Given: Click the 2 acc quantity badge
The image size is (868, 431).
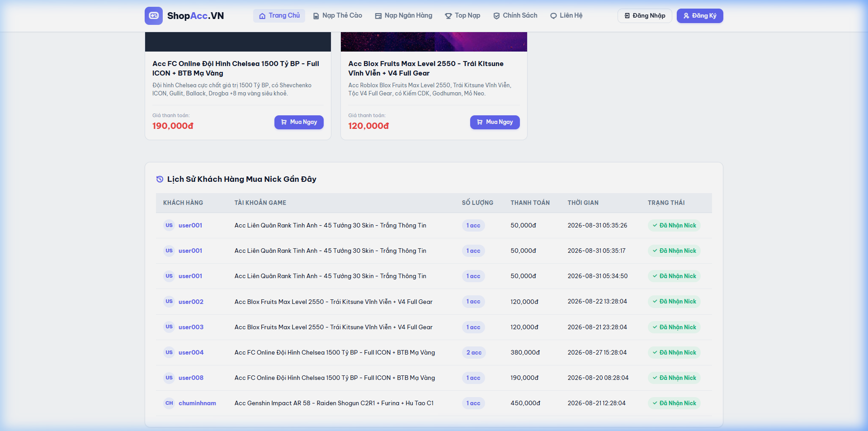Looking at the screenshot, I should pyautogui.click(x=474, y=352).
